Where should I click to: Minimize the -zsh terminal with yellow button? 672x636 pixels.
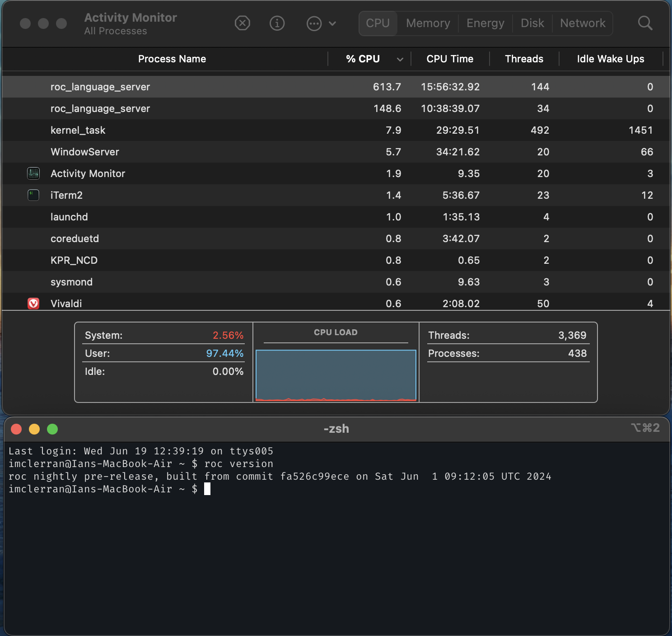[x=34, y=429]
